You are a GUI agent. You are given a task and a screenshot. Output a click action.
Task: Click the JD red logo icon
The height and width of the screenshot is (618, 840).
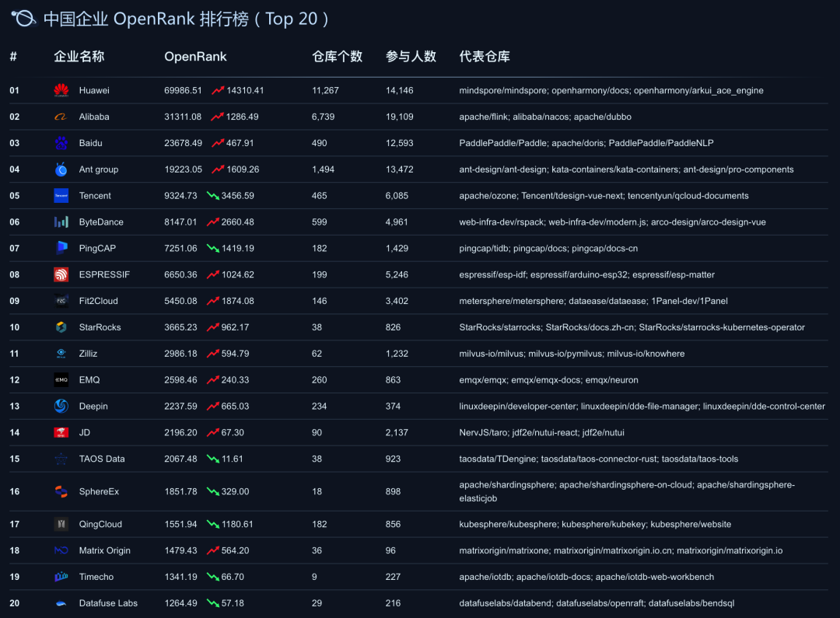pyautogui.click(x=61, y=432)
